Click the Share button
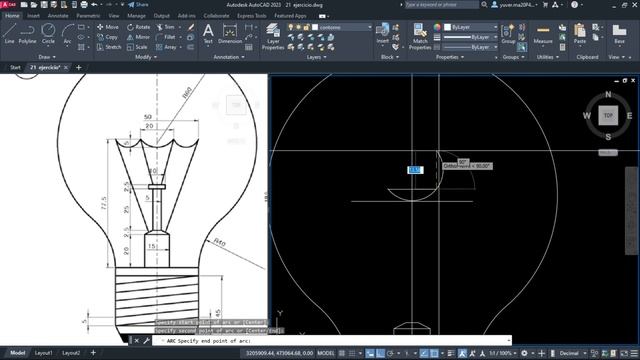The width and height of the screenshot is (640, 360). [x=138, y=4]
